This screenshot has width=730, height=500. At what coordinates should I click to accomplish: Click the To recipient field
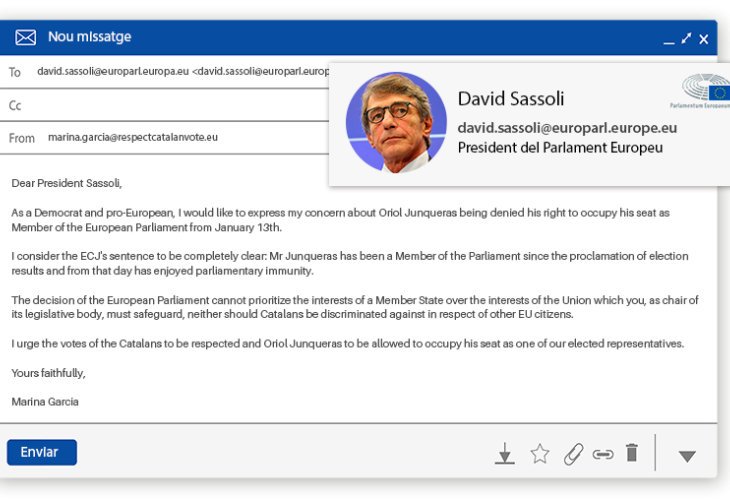click(180, 72)
